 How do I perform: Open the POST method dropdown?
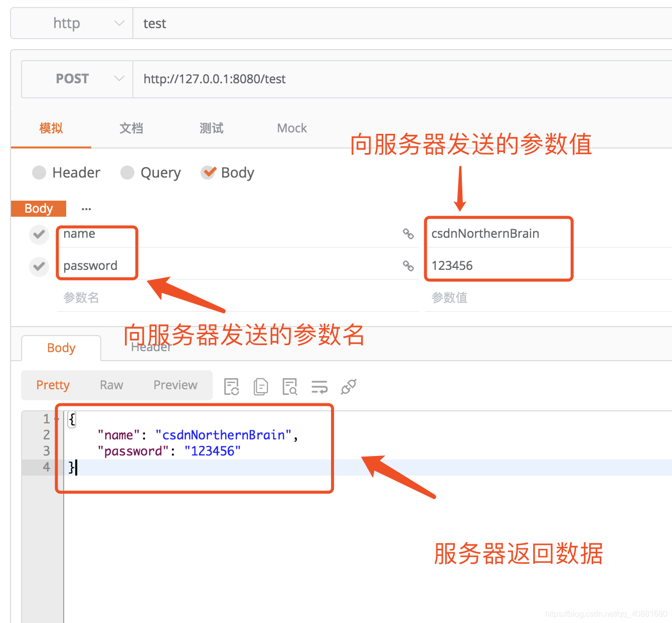click(x=119, y=79)
